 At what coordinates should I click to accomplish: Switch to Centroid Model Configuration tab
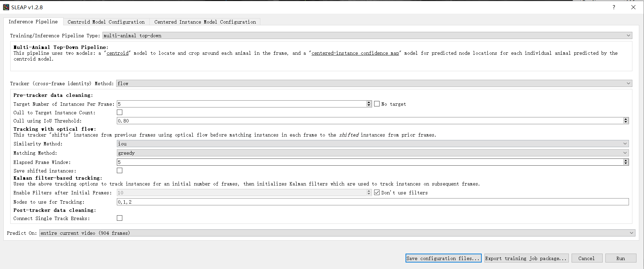[x=106, y=22]
